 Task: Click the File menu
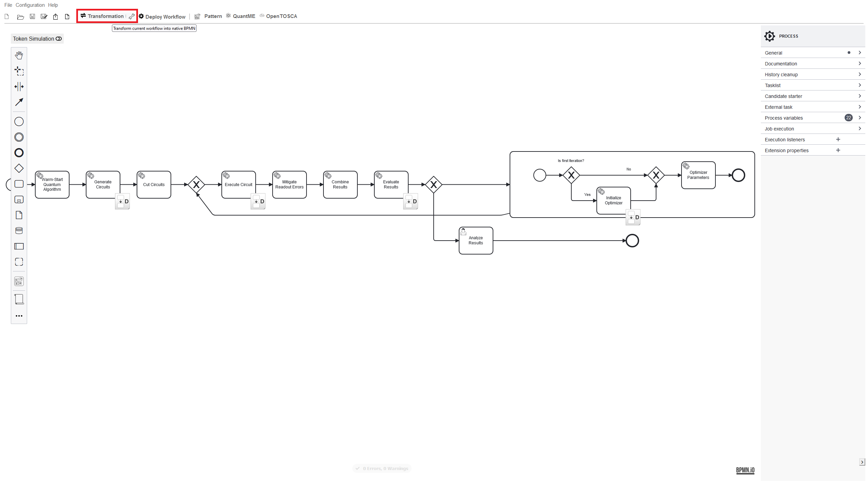(x=9, y=5)
